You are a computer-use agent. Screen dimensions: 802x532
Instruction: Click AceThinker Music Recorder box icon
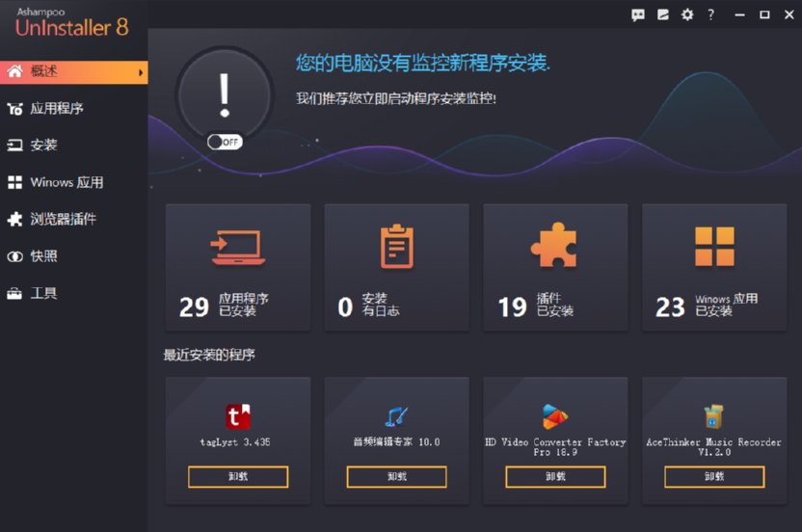(713, 416)
